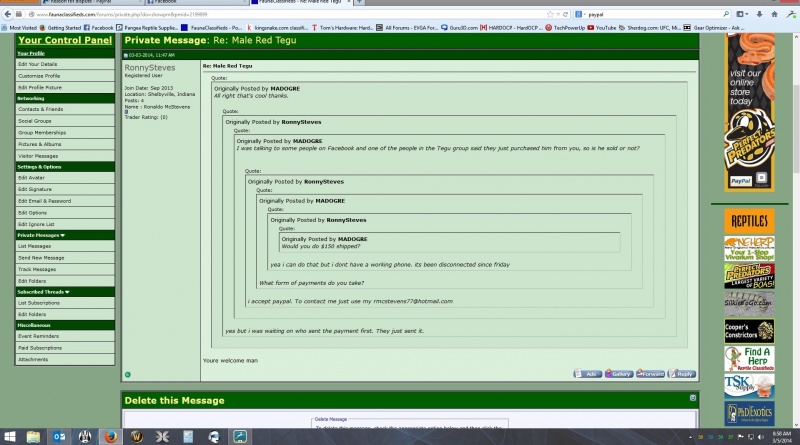Click the Ads button under message
Viewport: 800px width, 445px height.
(x=587, y=374)
